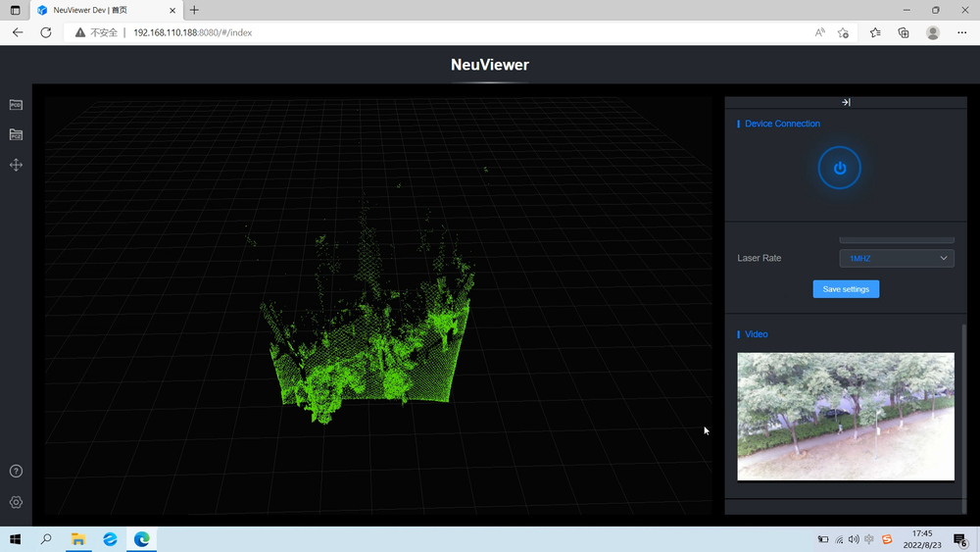This screenshot has width=980, height=552.
Task: Click the NeuViewer title
Action: [x=490, y=65]
